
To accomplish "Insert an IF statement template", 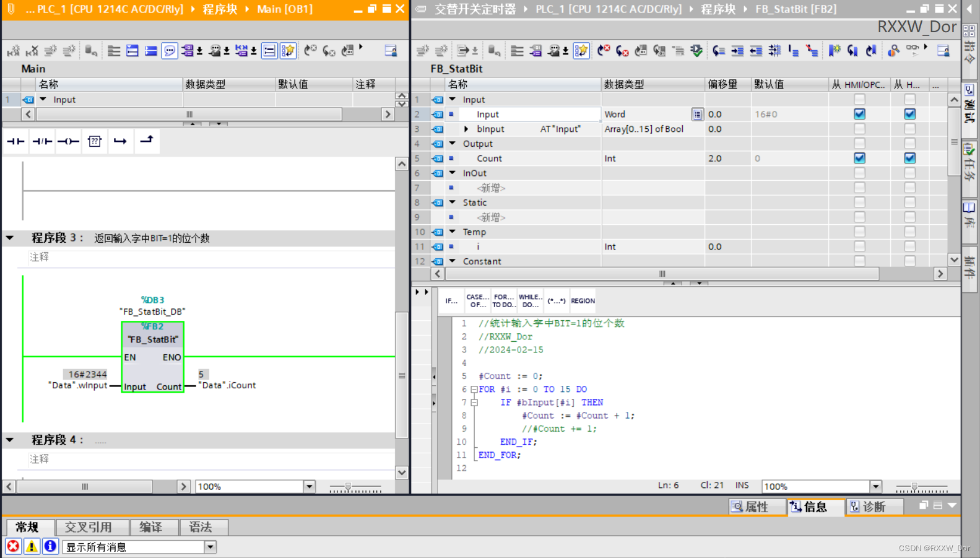I will [x=451, y=301].
